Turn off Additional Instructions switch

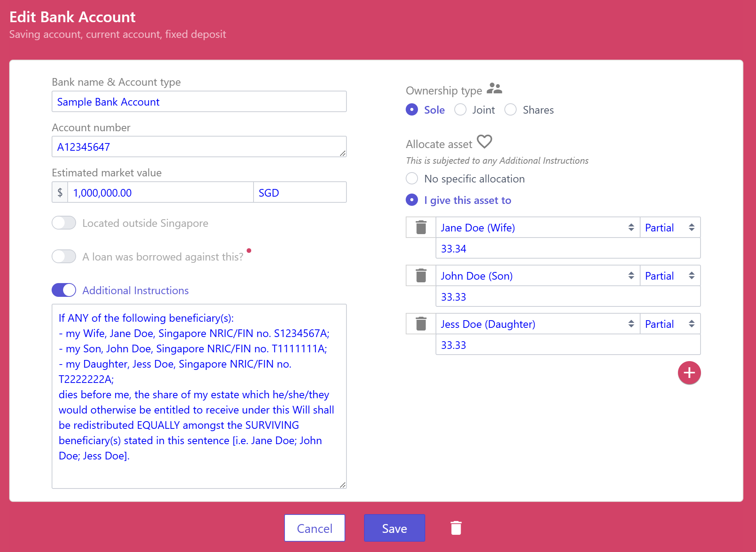64,290
